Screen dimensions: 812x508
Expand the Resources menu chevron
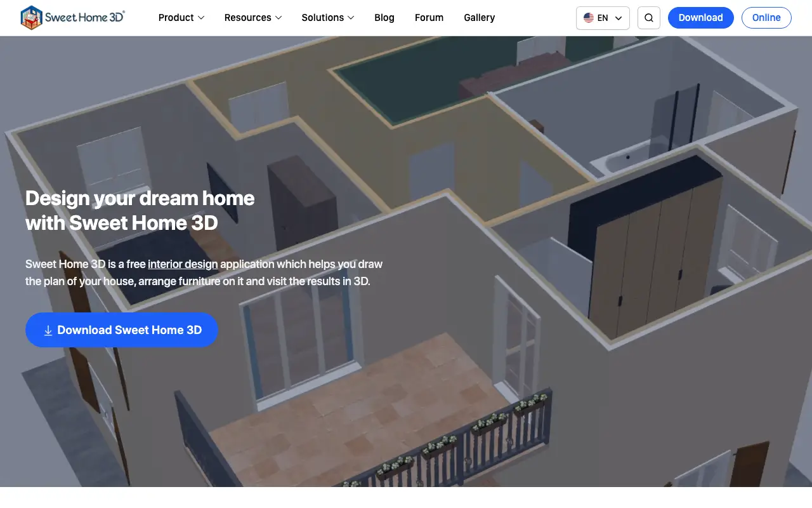tap(278, 18)
